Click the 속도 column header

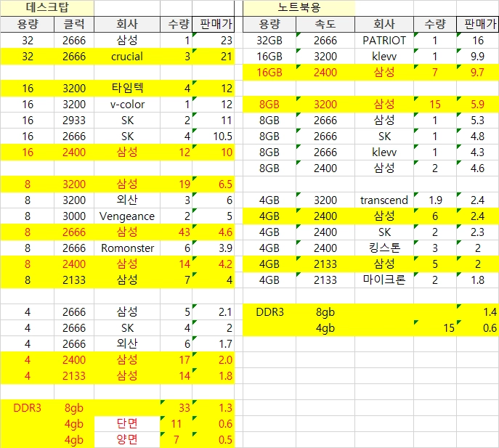pyautogui.click(x=325, y=24)
